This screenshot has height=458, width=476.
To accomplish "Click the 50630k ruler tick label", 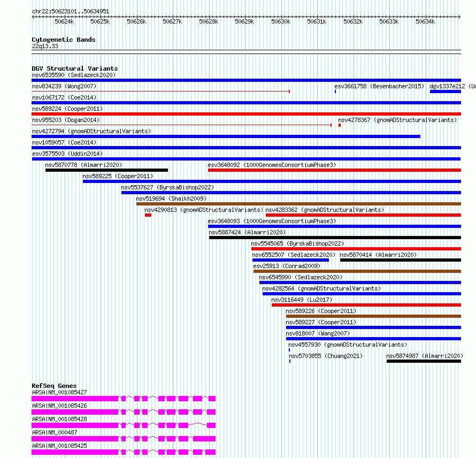I will coord(281,21).
